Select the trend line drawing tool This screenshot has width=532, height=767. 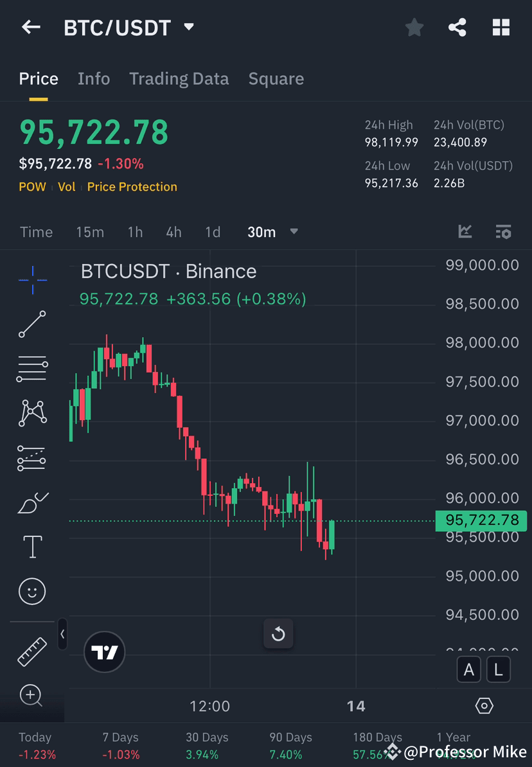[32, 324]
